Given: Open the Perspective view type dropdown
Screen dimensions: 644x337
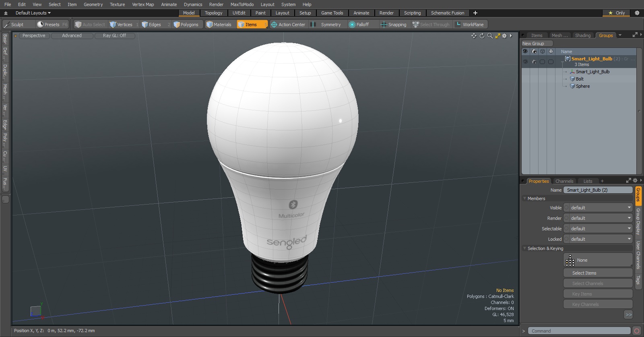Looking at the screenshot, I should pyautogui.click(x=34, y=36).
